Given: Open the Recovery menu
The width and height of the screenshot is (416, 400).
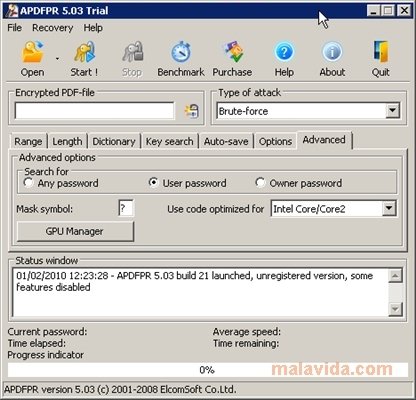Looking at the screenshot, I should click(52, 28).
